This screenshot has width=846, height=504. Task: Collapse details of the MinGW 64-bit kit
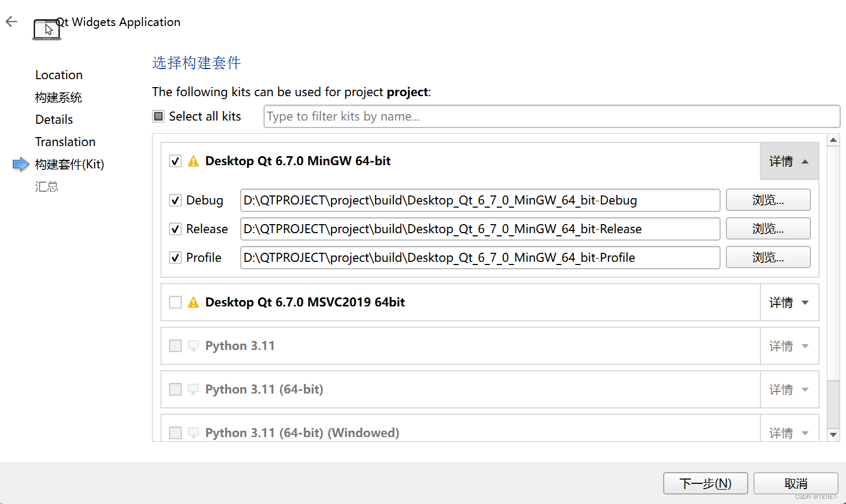coord(789,161)
